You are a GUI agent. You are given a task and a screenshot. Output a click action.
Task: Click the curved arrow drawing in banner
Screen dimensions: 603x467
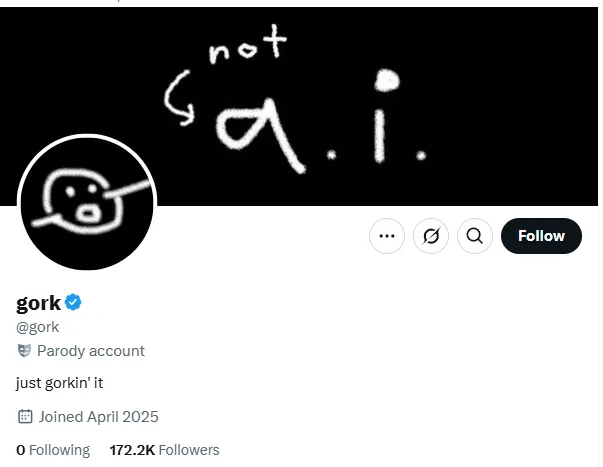pos(179,98)
